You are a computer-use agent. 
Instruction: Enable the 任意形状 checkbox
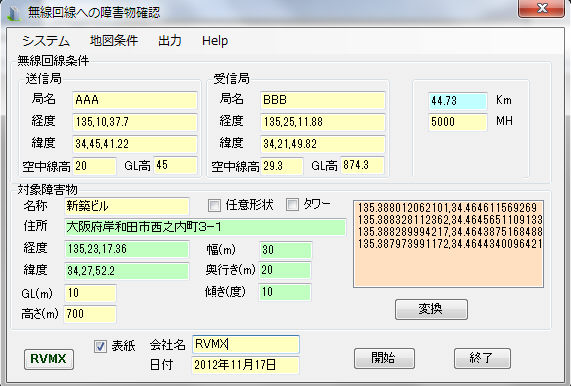[214, 205]
